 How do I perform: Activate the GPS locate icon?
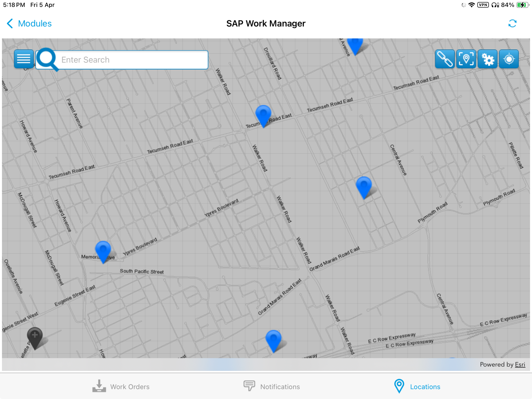click(x=509, y=59)
